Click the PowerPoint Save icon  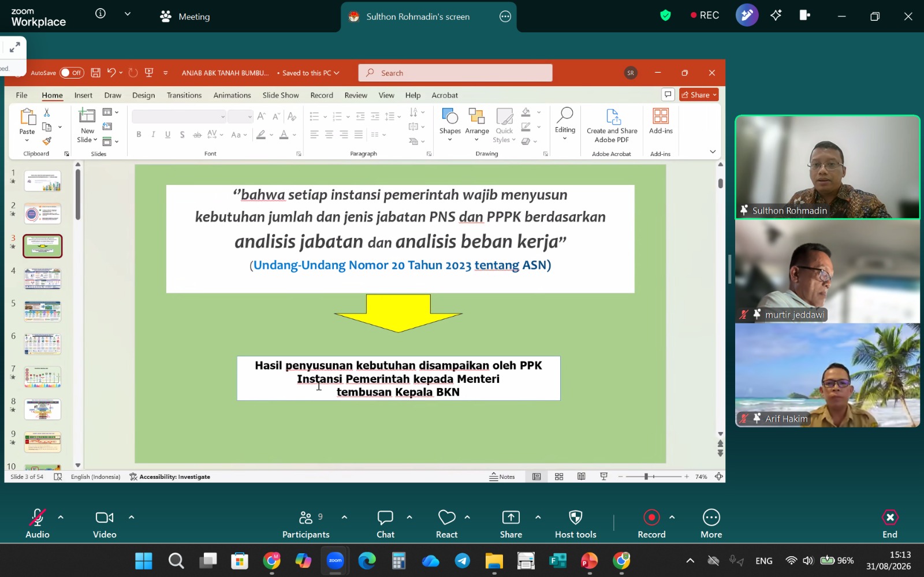[96, 73]
